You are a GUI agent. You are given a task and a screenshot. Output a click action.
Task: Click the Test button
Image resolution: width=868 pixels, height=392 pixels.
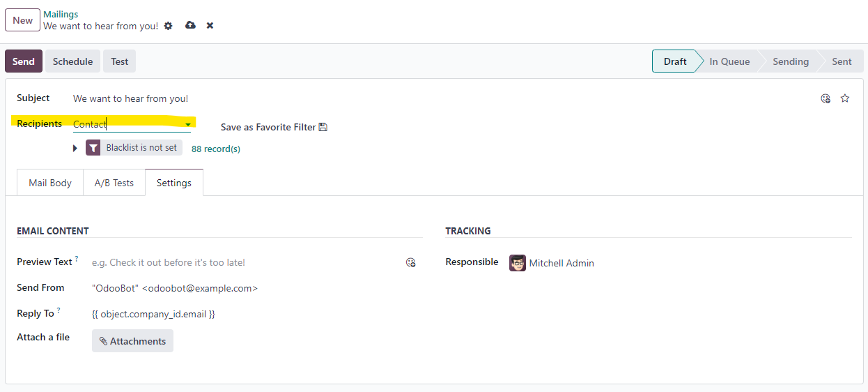120,61
